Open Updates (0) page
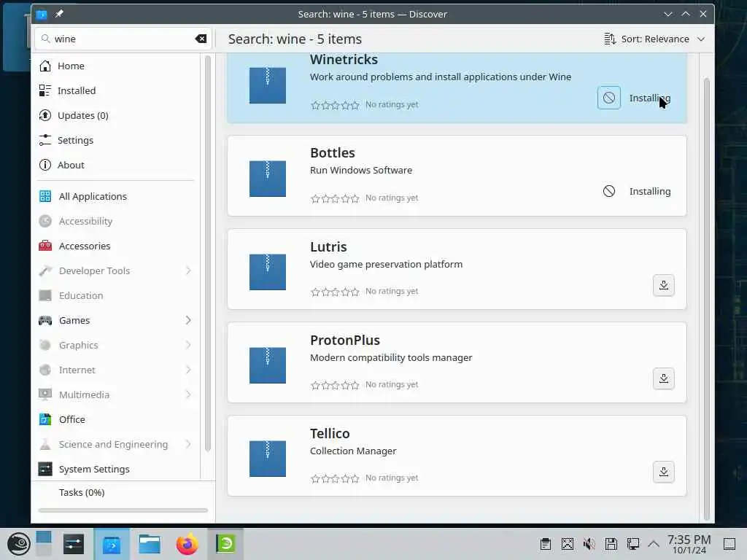The height and width of the screenshot is (560, 747). (x=117, y=115)
